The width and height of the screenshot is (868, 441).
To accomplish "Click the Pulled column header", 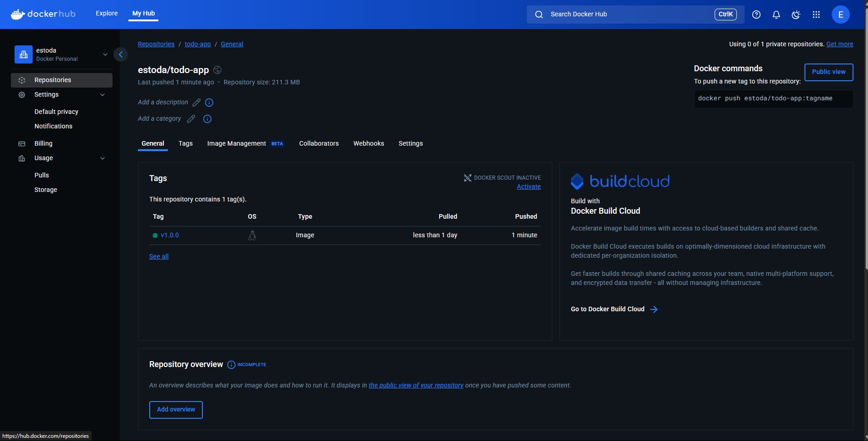I will point(448,216).
